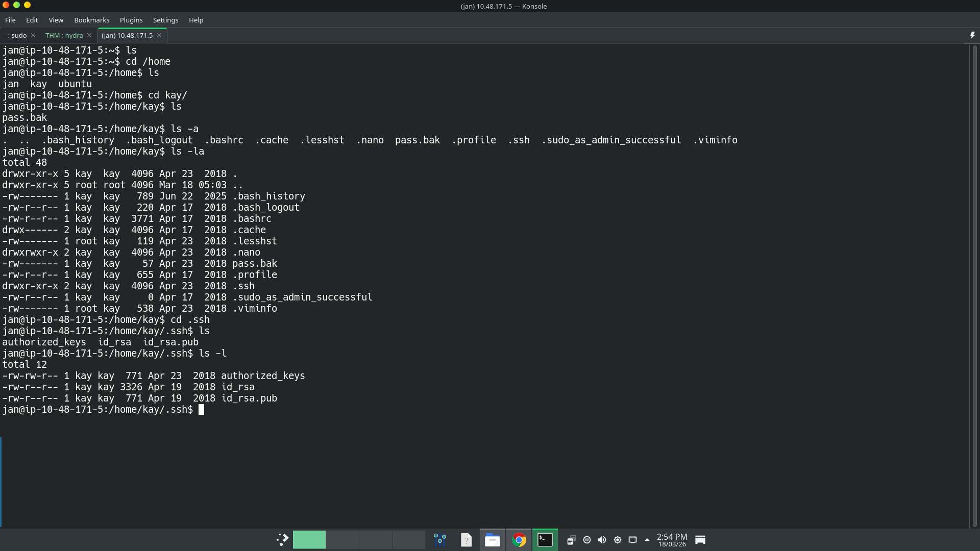Click the lightning bolt icon near the tab bar
Screen dimensions: 980x551
[972, 35]
